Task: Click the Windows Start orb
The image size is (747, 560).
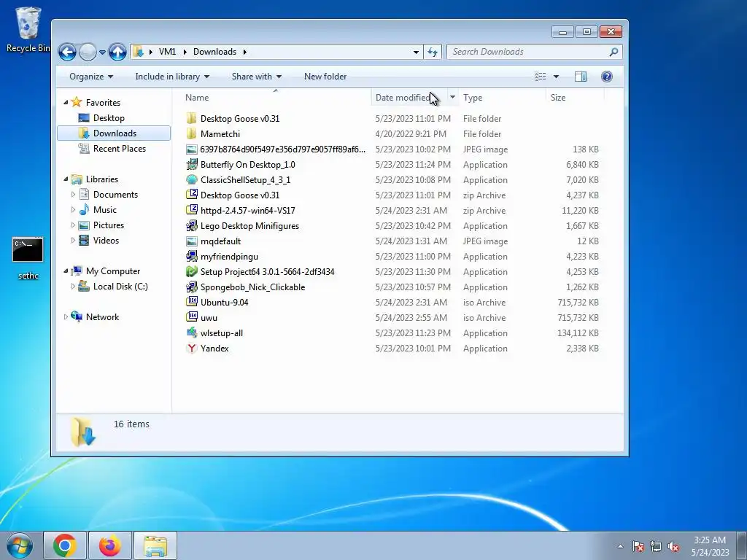Action: coord(20,545)
